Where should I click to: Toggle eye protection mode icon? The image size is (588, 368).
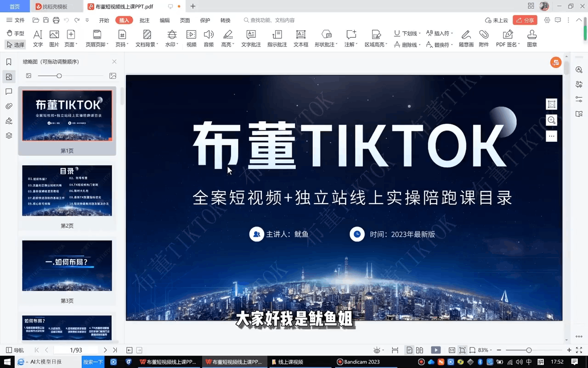click(x=378, y=350)
